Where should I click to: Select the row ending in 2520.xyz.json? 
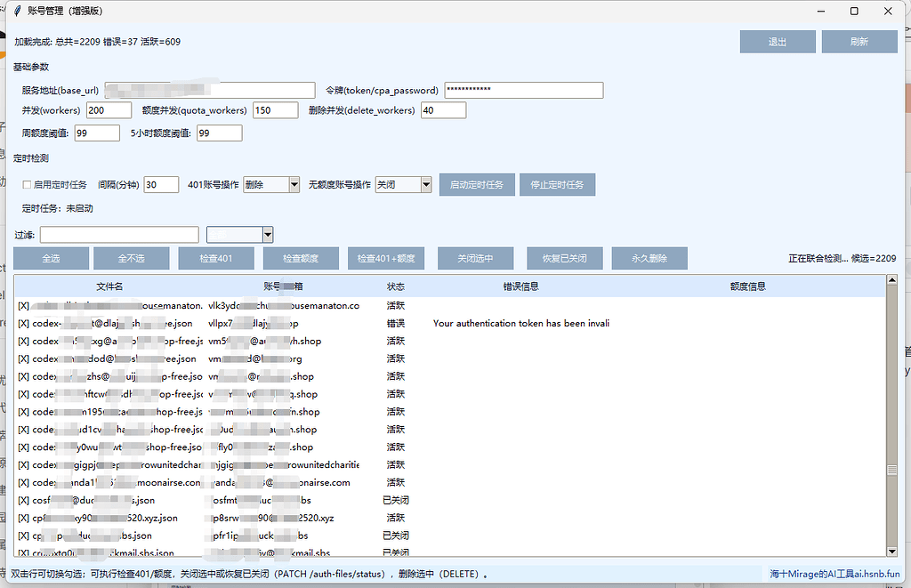tap(449, 519)
